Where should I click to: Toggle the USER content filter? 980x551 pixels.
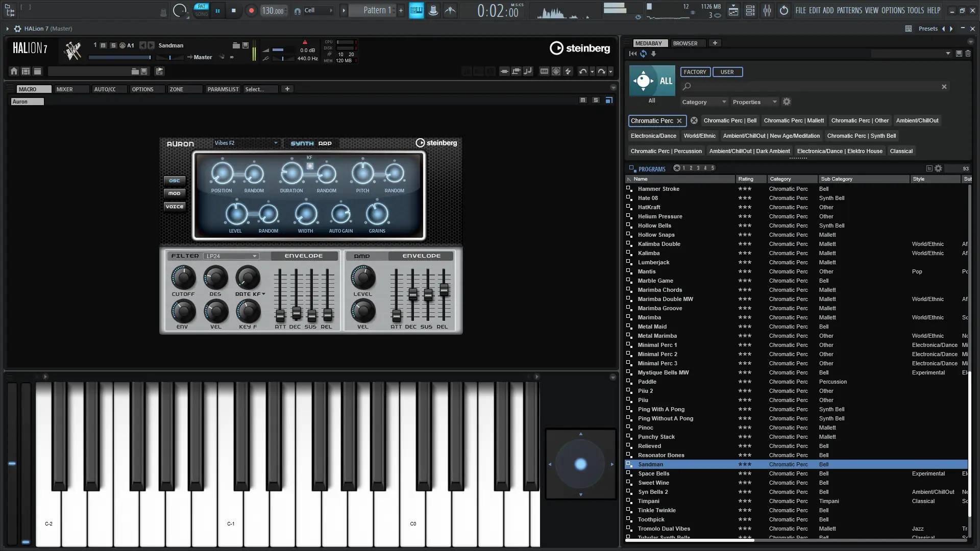[x=727, y=72]
